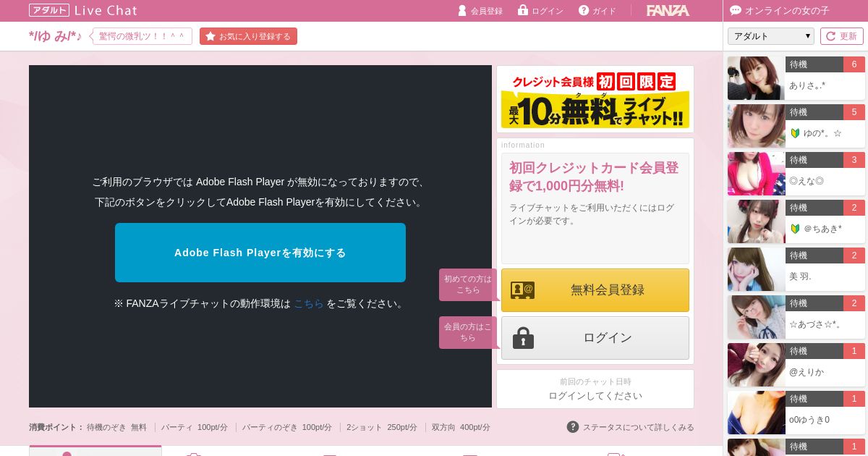
Task: Open ◎えな◎ performer thumbnail
Action: point(757,174)
